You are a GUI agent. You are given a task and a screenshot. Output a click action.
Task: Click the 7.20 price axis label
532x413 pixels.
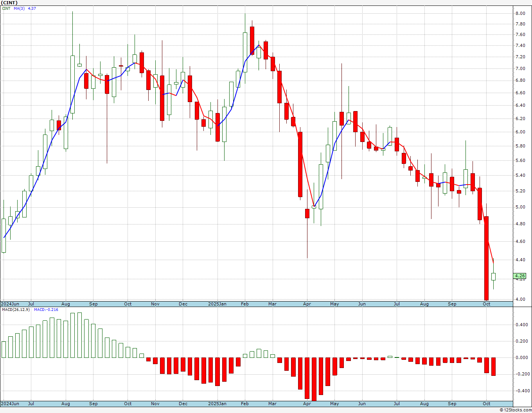point(520,57)
